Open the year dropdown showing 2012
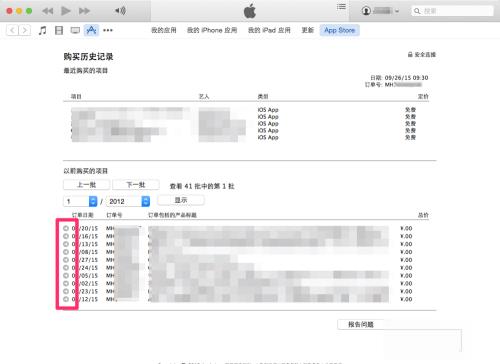This screenshot has height=364, width=500. (x=128, y=201)
